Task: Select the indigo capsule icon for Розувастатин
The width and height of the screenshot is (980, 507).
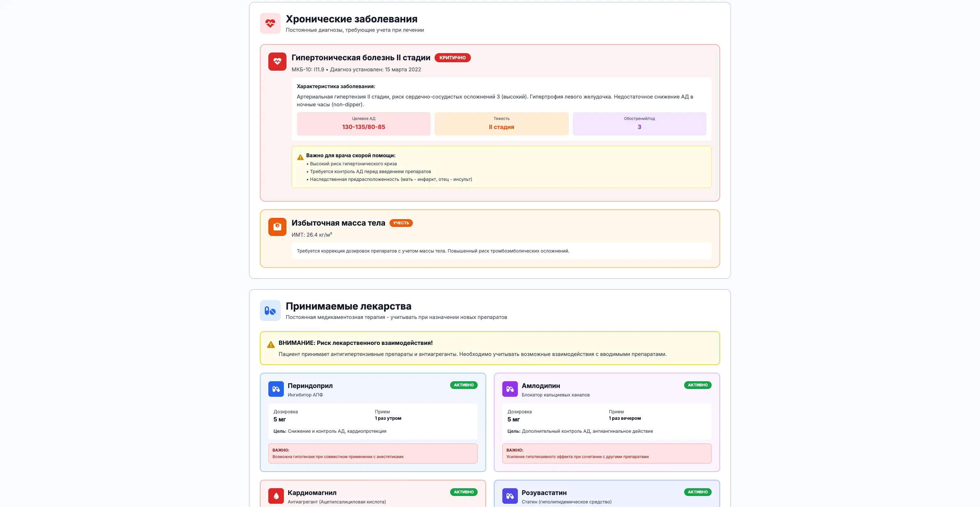Action: pos(510,496)
